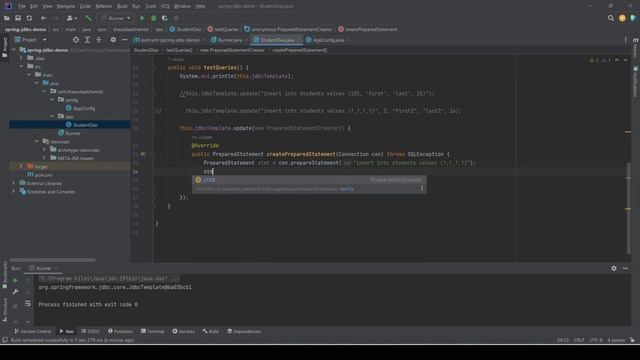The height and width of the screenshot is (360, 640).
Task: Open Dependencies tool window
Action: coord(244,331)
